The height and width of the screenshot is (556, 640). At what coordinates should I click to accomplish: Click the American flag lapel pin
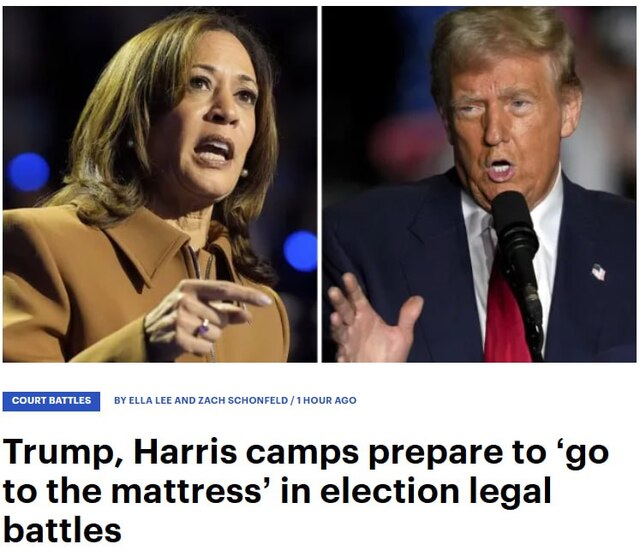coord(598,272)
